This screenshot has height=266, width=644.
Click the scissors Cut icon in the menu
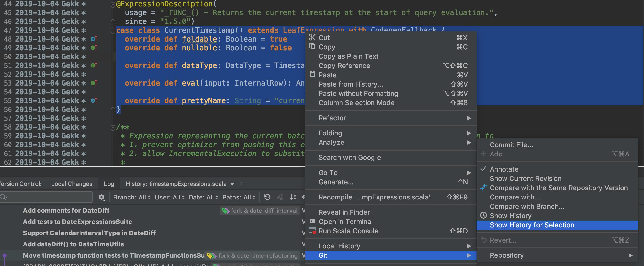312,37
